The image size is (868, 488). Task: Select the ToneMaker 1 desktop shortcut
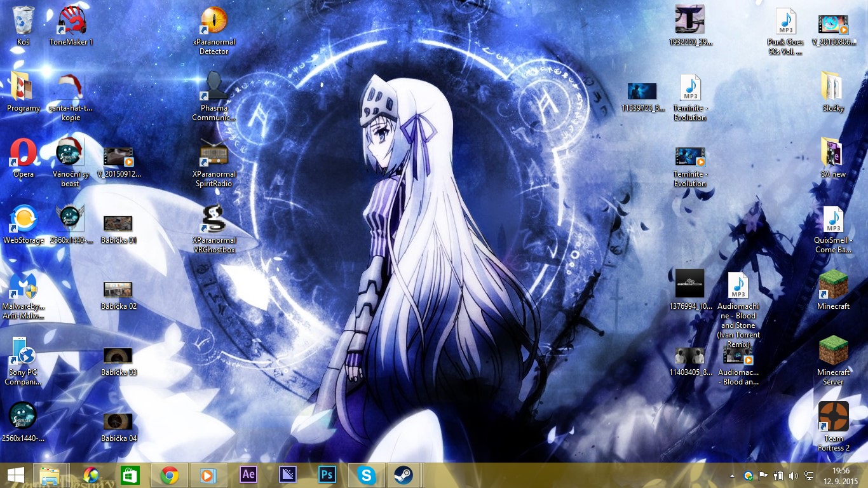pyautogui.click(x=71, y=22)
